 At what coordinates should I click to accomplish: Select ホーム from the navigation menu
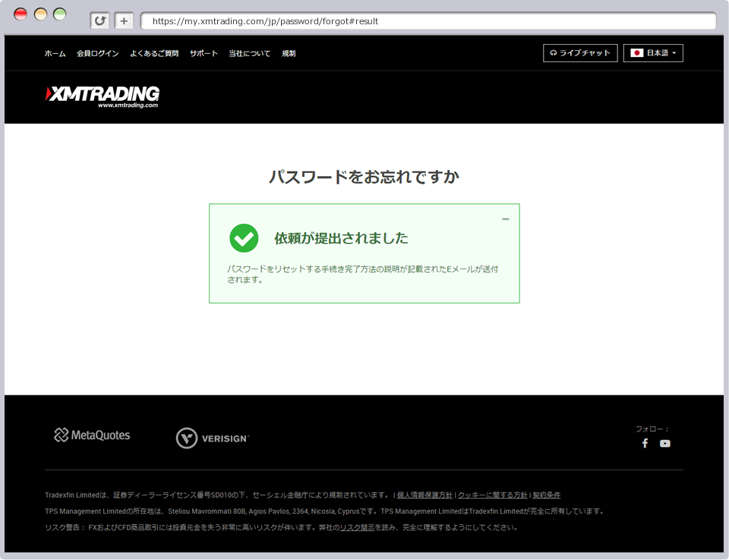[54, 53]
